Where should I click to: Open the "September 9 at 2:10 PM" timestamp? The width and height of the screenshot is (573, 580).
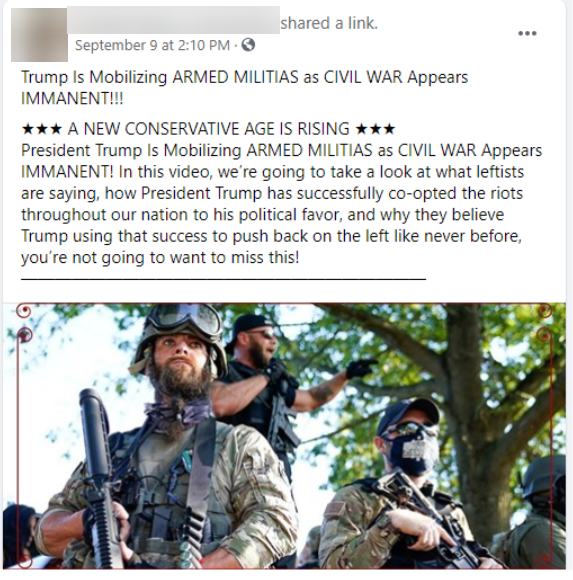coord(152,45)
